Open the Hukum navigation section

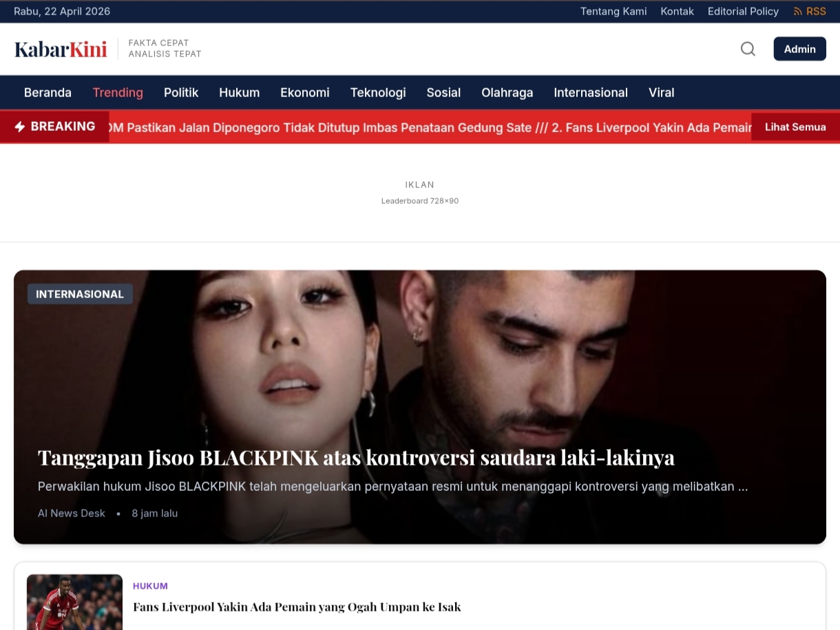click(239, 92)
